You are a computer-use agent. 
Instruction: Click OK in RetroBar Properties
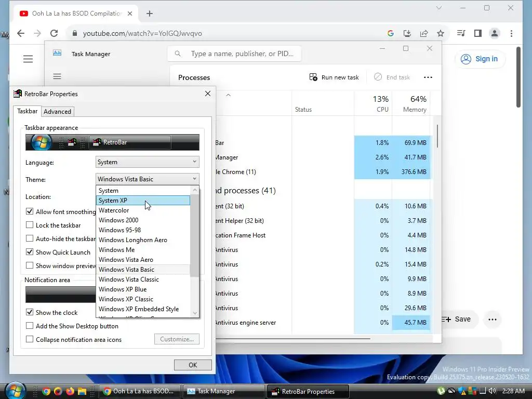coord(193,365)
